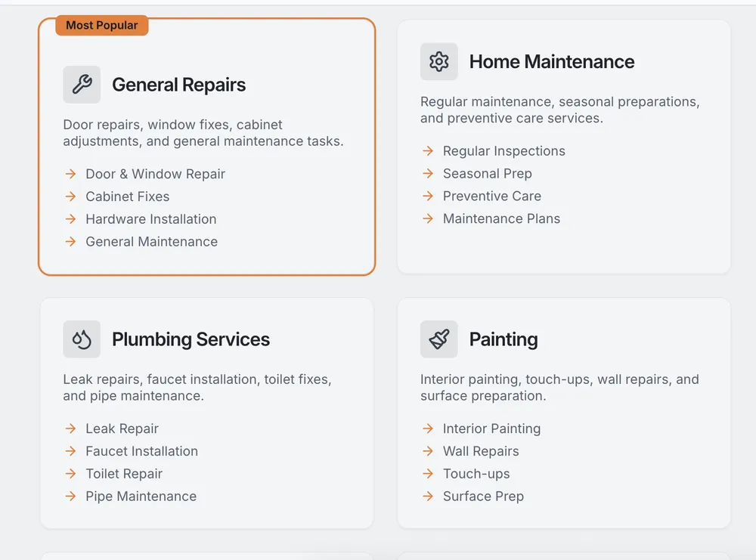Select the paintbrush icon on Painting card
The width and height of the screenshot is (756, 560).
[438, 339]
